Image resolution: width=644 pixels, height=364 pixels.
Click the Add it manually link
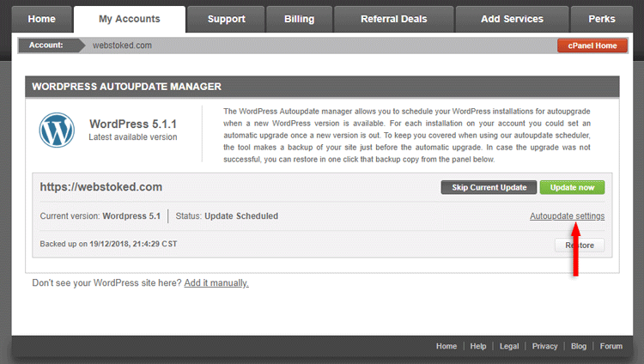(216, 283)
